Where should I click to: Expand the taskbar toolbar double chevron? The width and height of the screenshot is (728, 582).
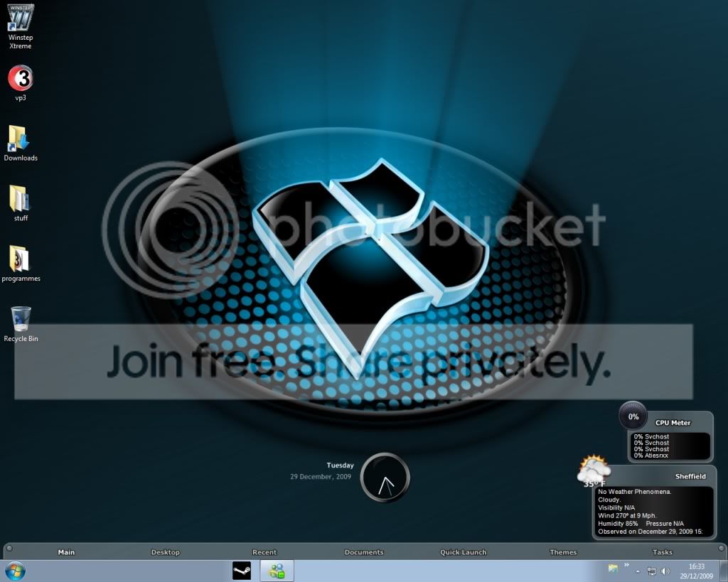(x=626, y=565)
